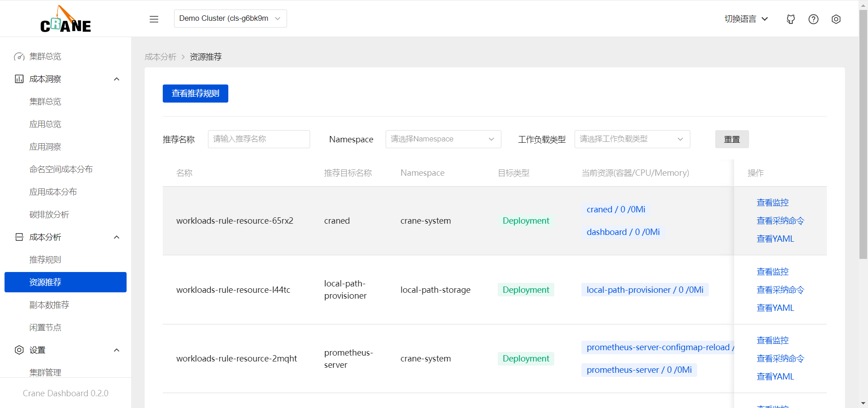
Task: Click 查看监控 for workloads-rule-resource-2mqht
Action: click(773, 340)
